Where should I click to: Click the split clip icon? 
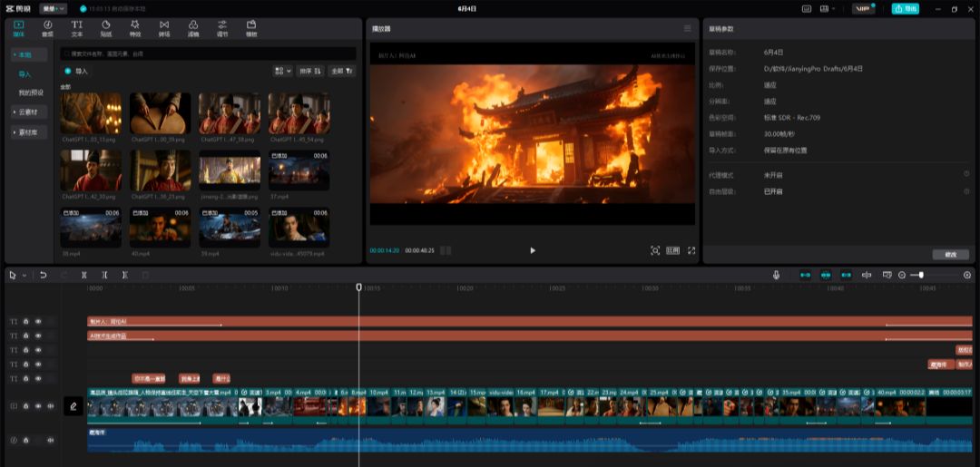click(83, 275)
